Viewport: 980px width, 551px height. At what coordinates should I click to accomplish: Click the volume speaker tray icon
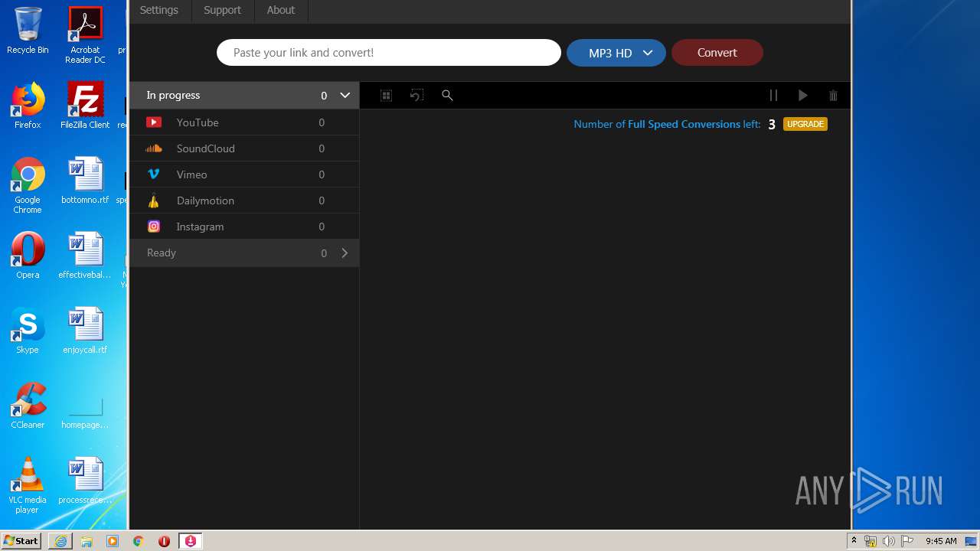889,541
